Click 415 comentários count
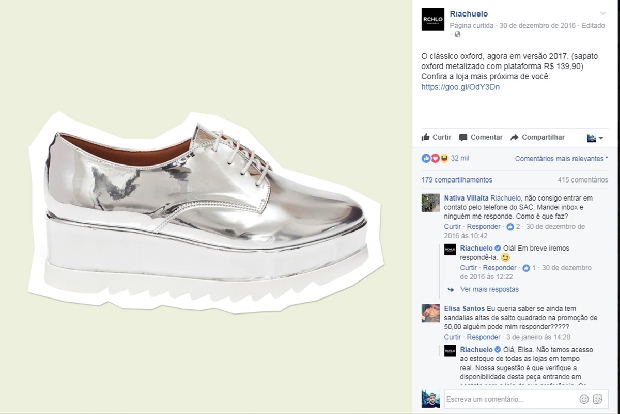 [x=583, y=180]
